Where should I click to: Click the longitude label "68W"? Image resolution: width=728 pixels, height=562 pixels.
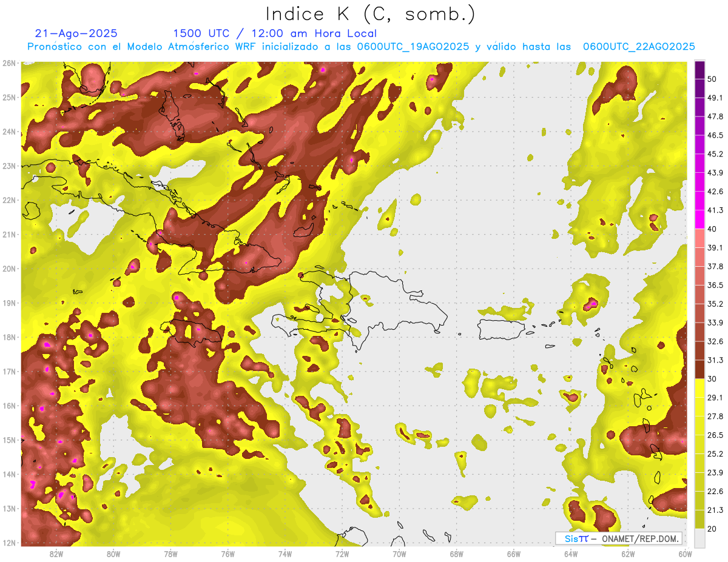click(456, 554)
